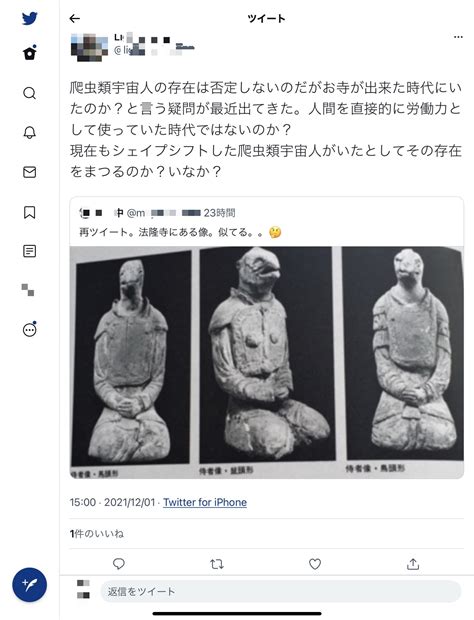Like the tweet with heart icon
This screenshot has height=620, width=474.
pos(315,564)
